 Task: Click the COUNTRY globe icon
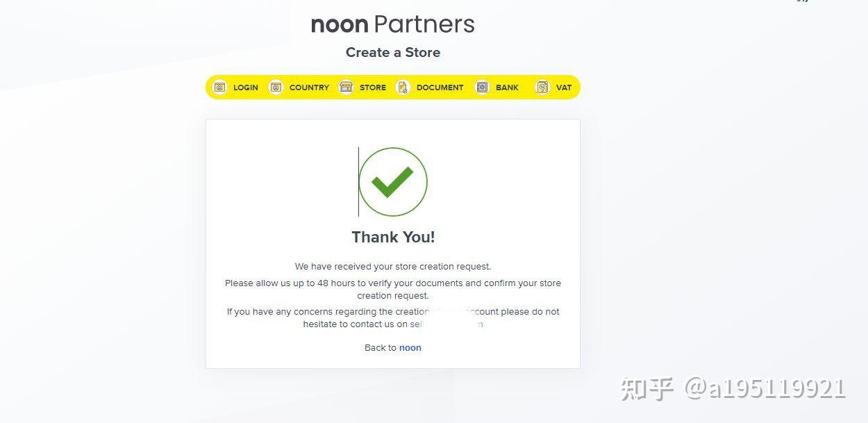coord(276,87)
